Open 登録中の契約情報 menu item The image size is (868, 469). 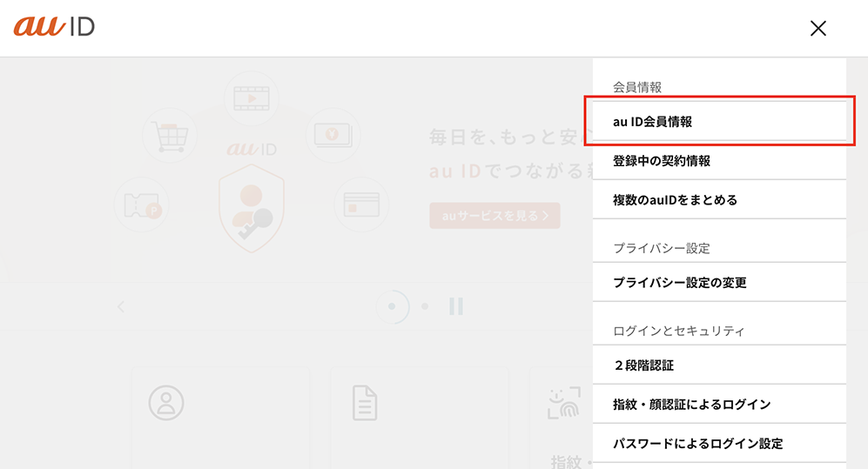pos(719,160)
